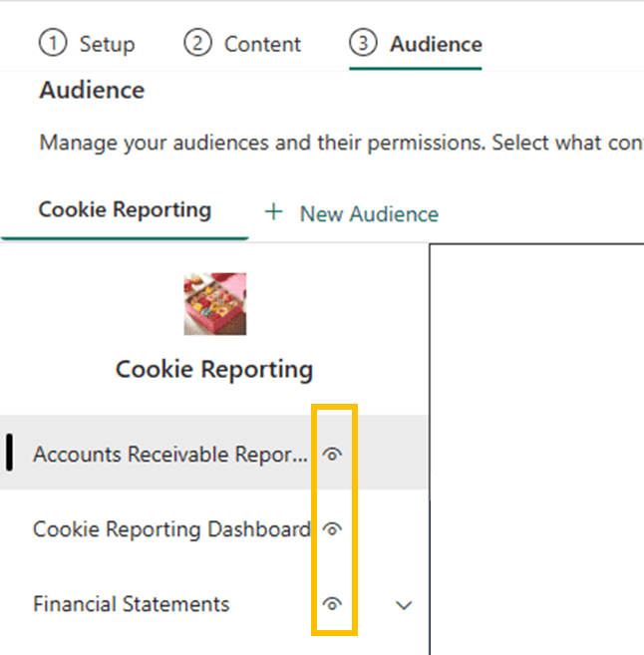Screen dimensions: 644x655
Task: Click the circled number 3 step icon
Action: pyautogui.click(x=364, y=44)
